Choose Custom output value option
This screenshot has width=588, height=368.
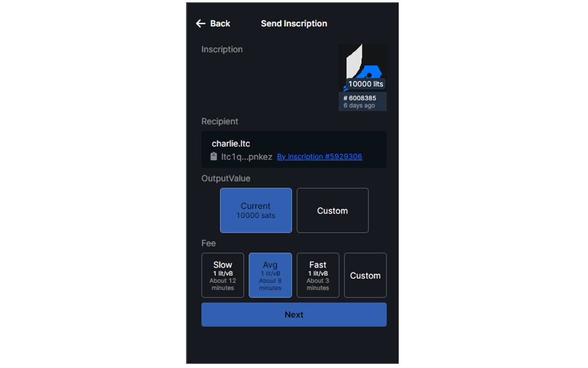click(333, 210)
